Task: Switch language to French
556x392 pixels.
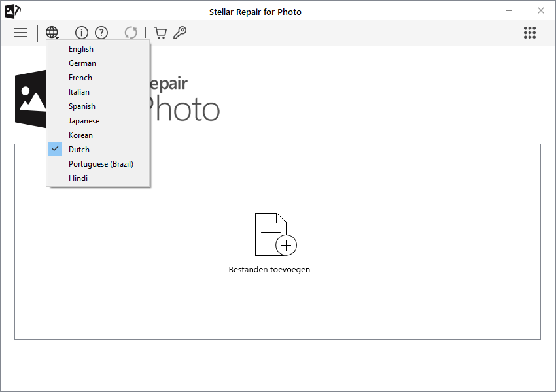Action: point(80,78)
